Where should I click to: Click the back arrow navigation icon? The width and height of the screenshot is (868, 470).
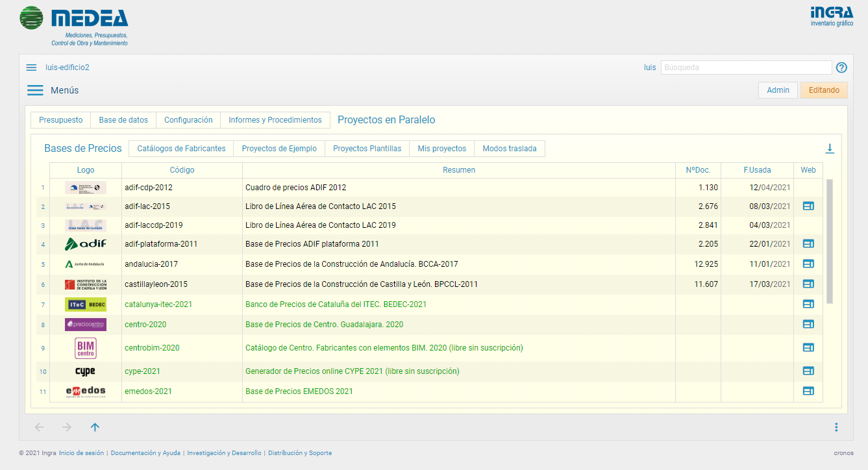pos(39,427)
